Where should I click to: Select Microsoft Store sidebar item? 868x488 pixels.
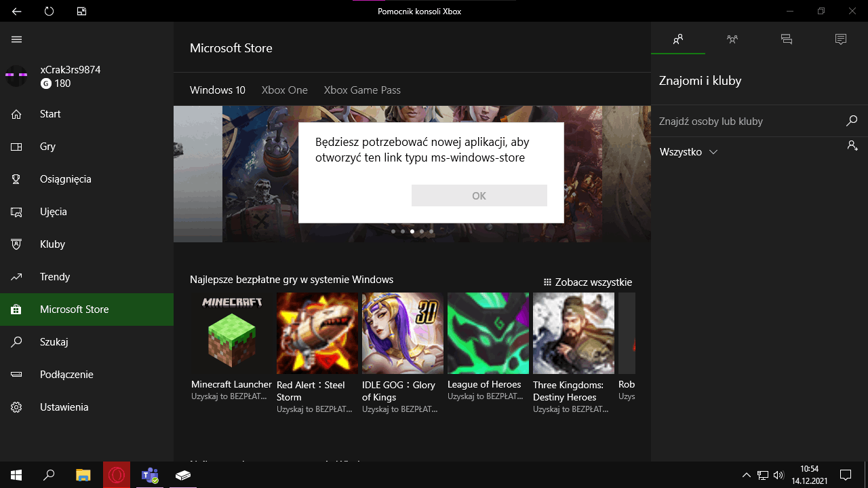87,309
